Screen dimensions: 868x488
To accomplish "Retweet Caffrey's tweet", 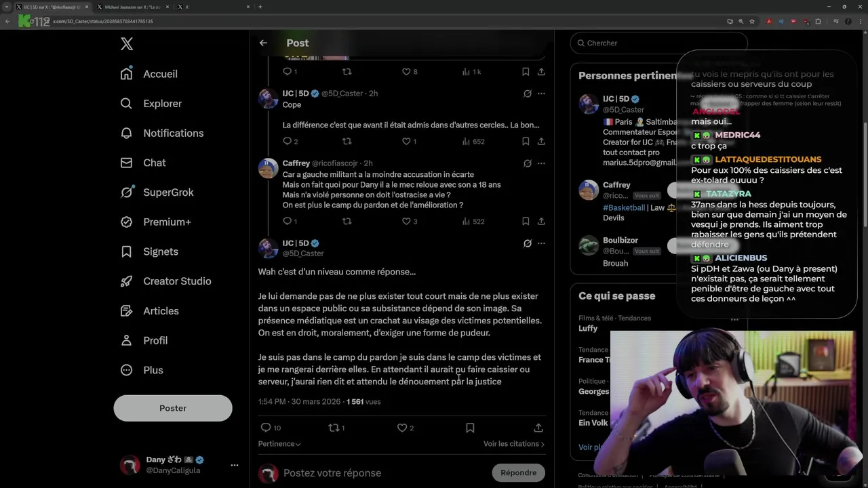I will click(x=347, y=221).
